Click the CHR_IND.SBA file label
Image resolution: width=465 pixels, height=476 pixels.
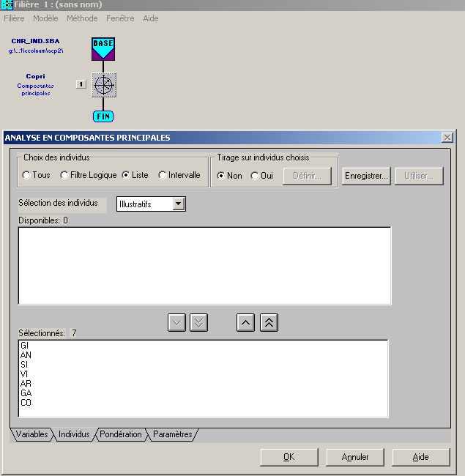[x=35, y=41]
